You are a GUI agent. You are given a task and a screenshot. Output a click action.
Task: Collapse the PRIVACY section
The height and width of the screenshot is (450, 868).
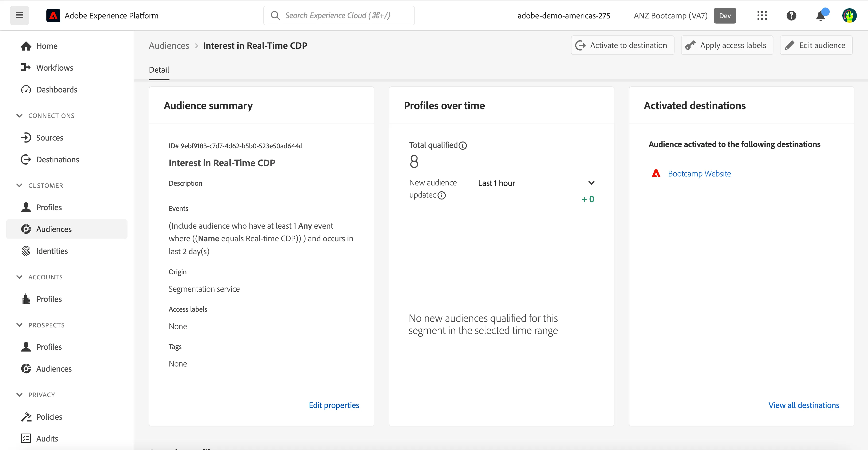tap(20, 395)
